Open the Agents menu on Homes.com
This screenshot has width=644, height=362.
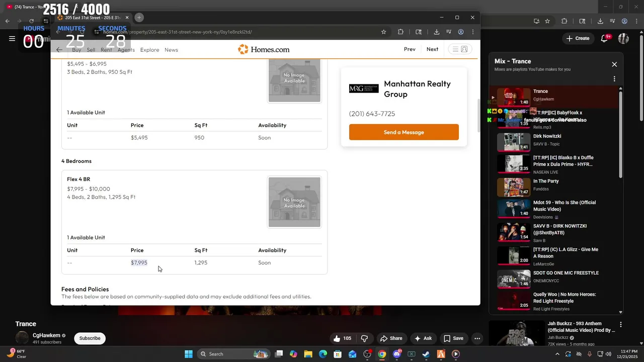[x=126, y=50]
